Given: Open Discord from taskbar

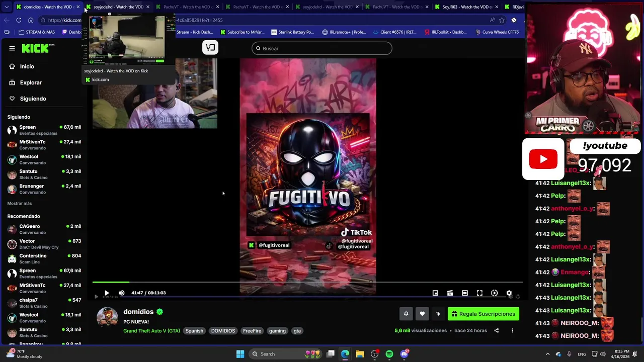Looking at the screenshot, I should 405,354.
